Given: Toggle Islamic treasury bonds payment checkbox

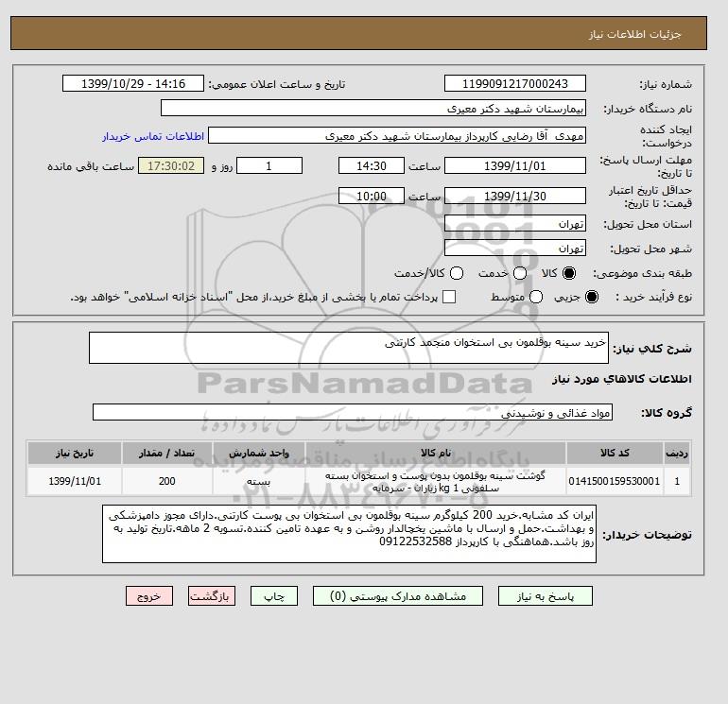Looking at the screenshot, I should point(449,297).
